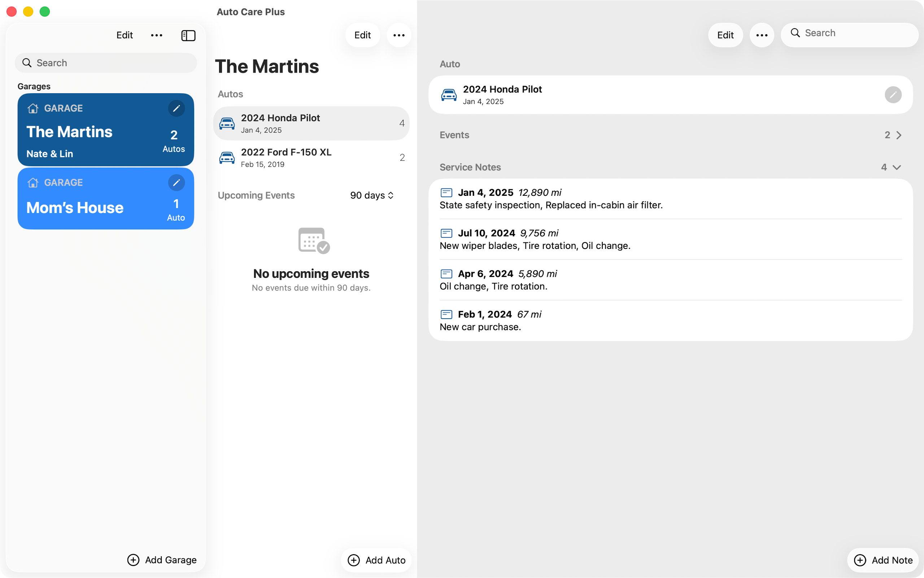Click the car icon in the Auto detail card

[449, 95]
